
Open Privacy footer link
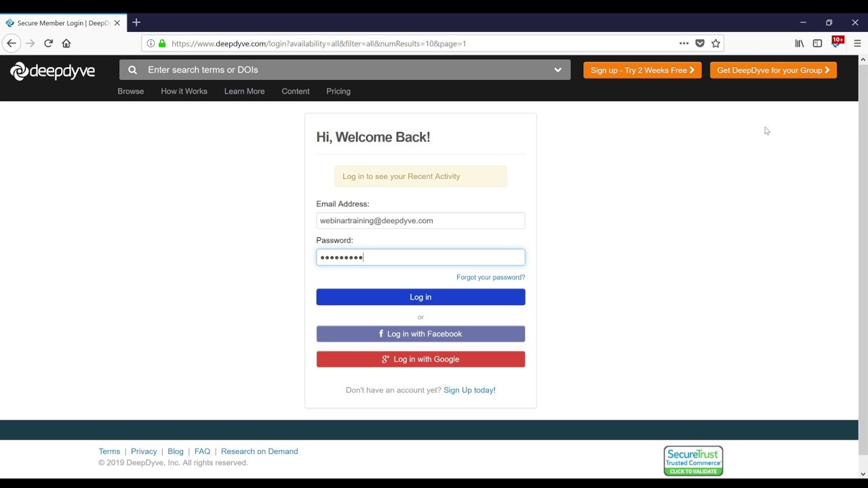[144, 451]
